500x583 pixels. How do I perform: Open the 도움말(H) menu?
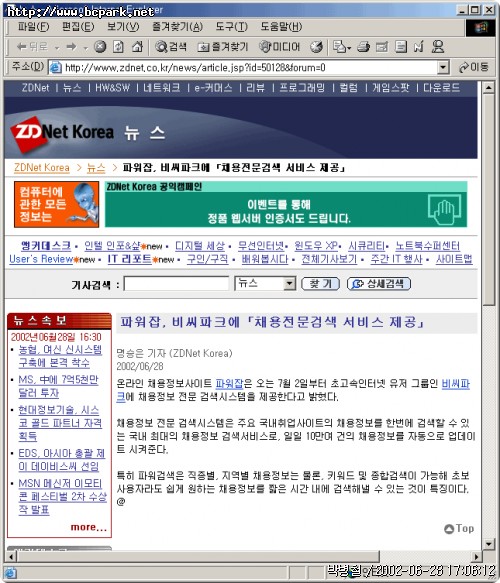click(281, 27)
